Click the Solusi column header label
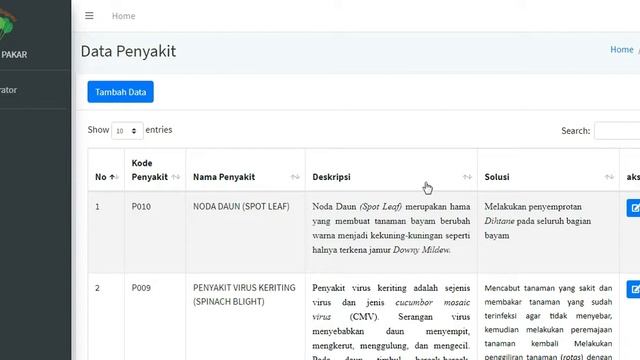Image resolution: width=640 pixels, height=360 pixels. coord(497,177)
